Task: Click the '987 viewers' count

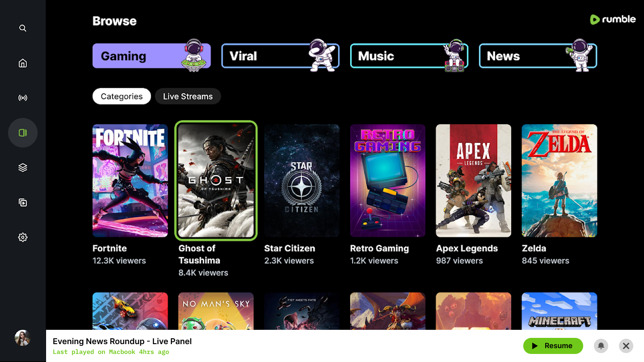Action: click(x=460, y=261)
